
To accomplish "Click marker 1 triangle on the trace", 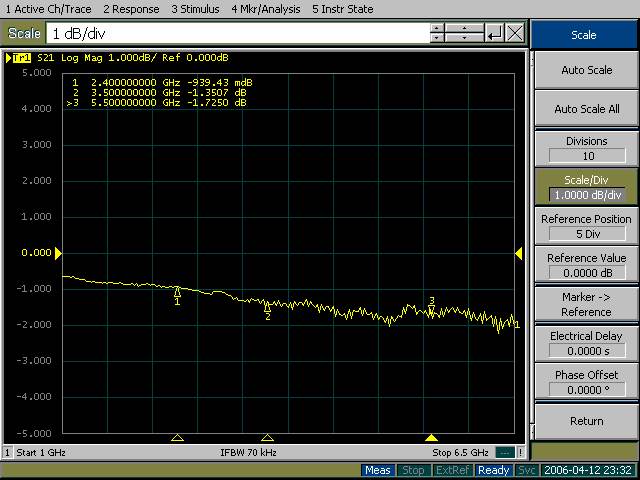I will click(x=177, y=292).
